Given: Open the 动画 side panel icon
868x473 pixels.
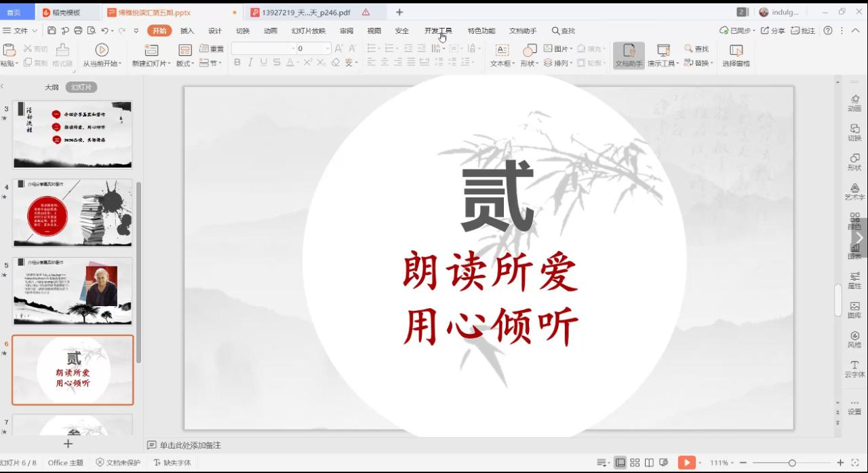Looking at the screenshot, I should pos(854,103).
